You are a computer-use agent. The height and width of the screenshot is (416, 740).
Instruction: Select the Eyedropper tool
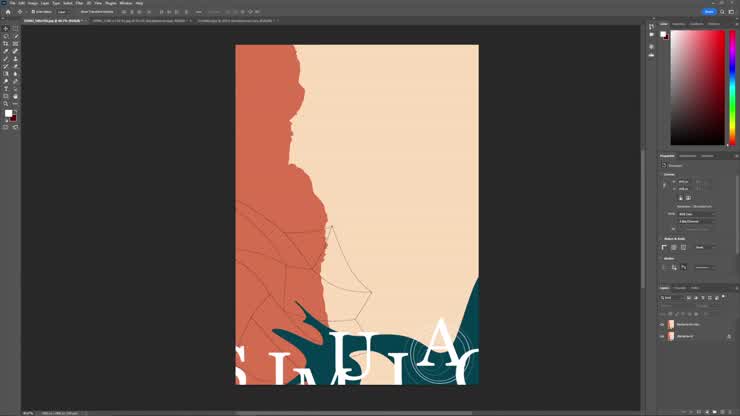click(6, 51)
